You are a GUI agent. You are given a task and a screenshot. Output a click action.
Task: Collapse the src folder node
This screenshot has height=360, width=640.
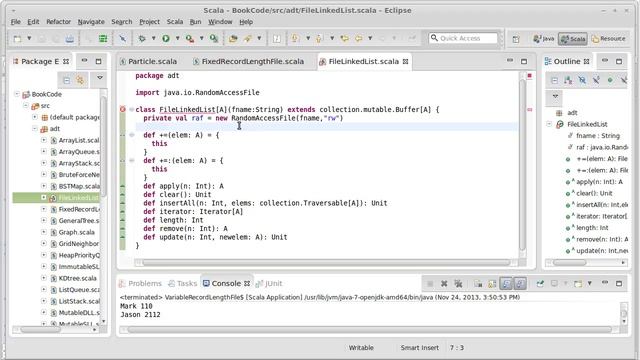click(26, 105)
